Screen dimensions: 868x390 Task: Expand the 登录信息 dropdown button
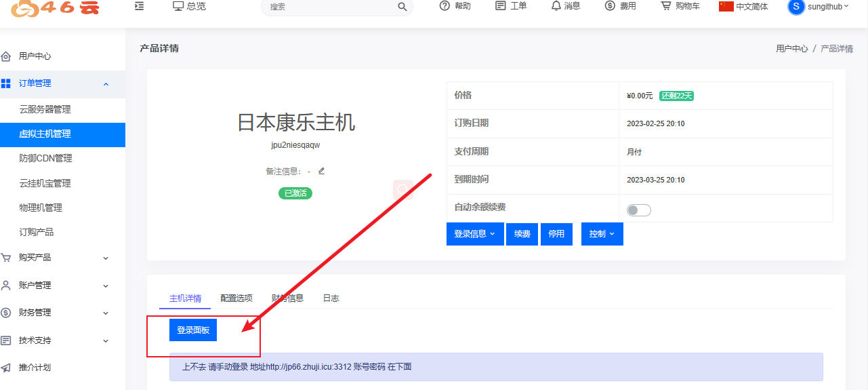click(x=474, y=234)
